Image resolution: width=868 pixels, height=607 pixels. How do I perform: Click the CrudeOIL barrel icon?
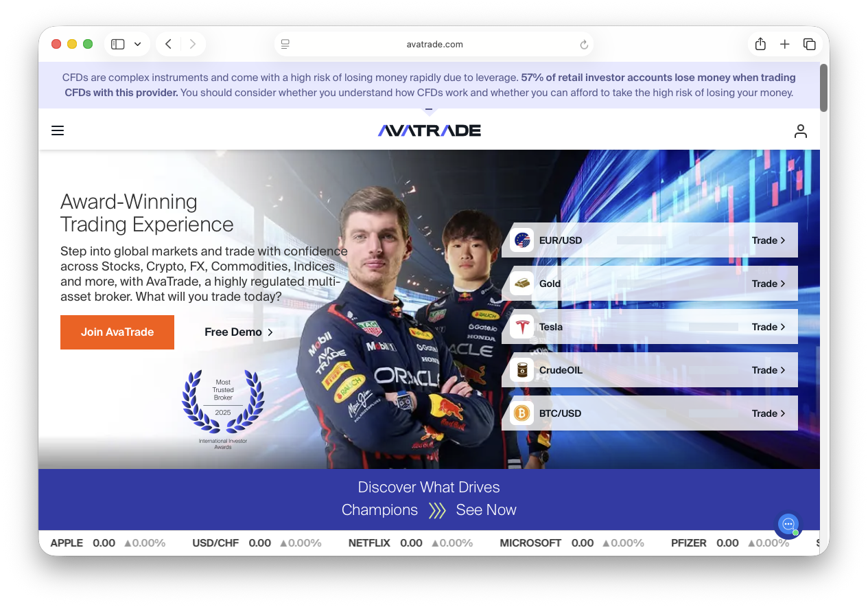522,369
